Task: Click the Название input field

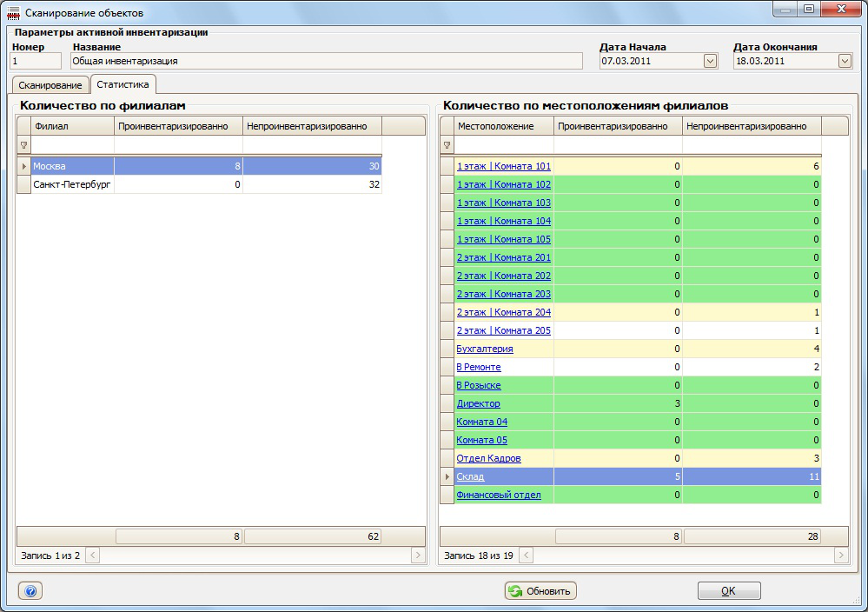Action: [x=326, y=61]
